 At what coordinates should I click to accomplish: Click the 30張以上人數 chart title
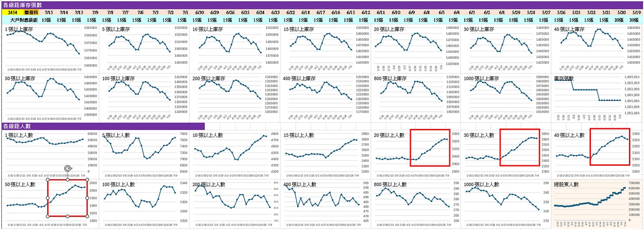479,135
